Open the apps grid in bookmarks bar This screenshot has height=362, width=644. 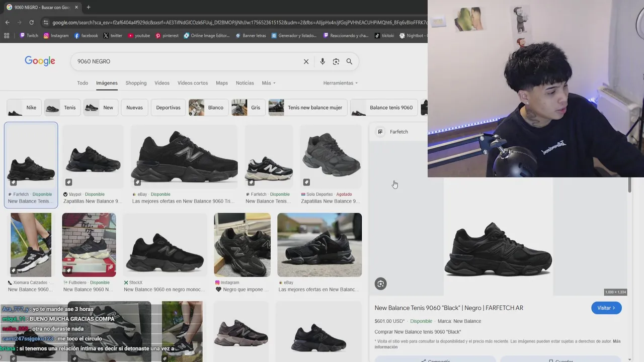coord(7,36)
